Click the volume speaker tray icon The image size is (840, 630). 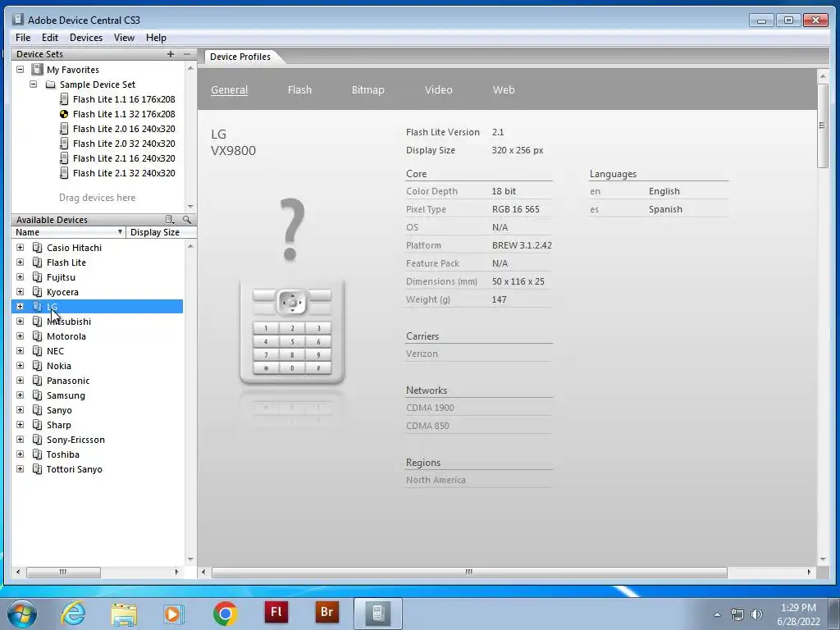[756, 614]
